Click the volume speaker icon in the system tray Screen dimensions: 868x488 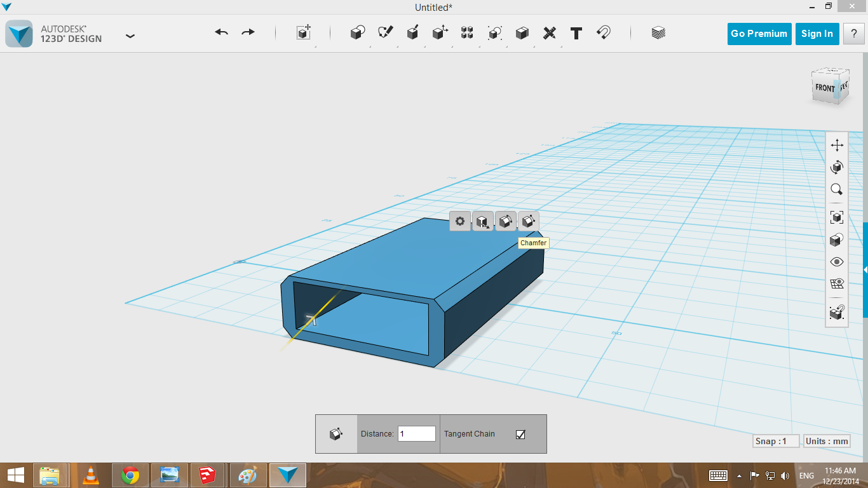click(785, 476)
